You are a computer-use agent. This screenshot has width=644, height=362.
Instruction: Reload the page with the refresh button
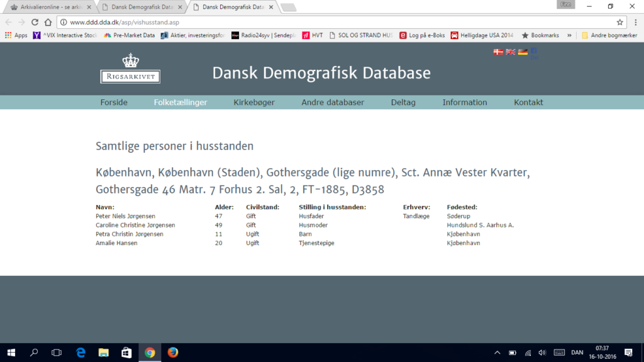pyautogui.click(x=35, y=22)
